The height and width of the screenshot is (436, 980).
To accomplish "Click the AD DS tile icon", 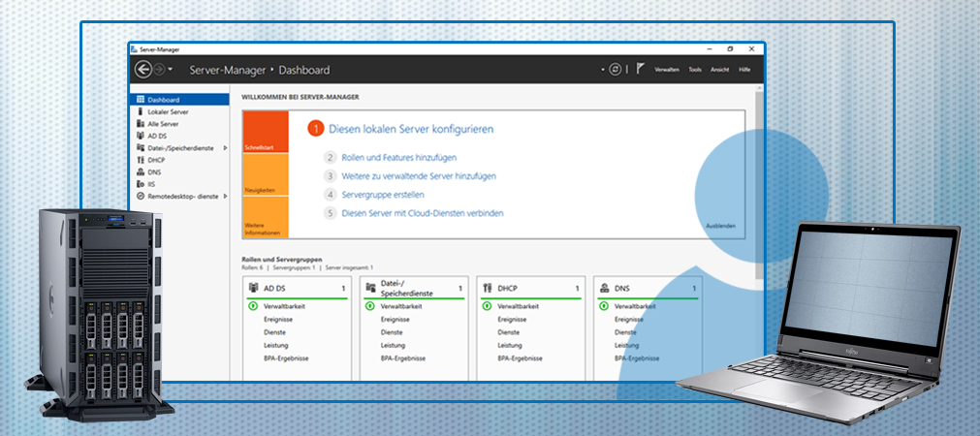I will 254,288.
